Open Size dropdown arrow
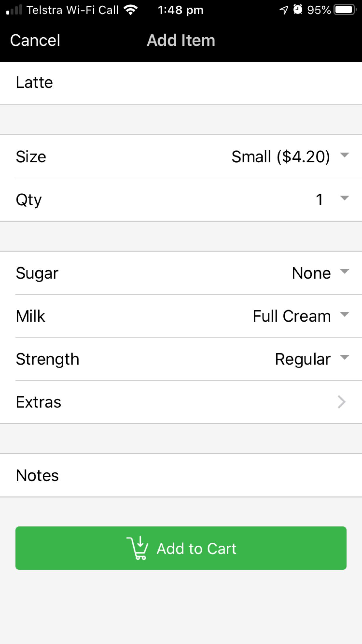 tap(345, 155)
